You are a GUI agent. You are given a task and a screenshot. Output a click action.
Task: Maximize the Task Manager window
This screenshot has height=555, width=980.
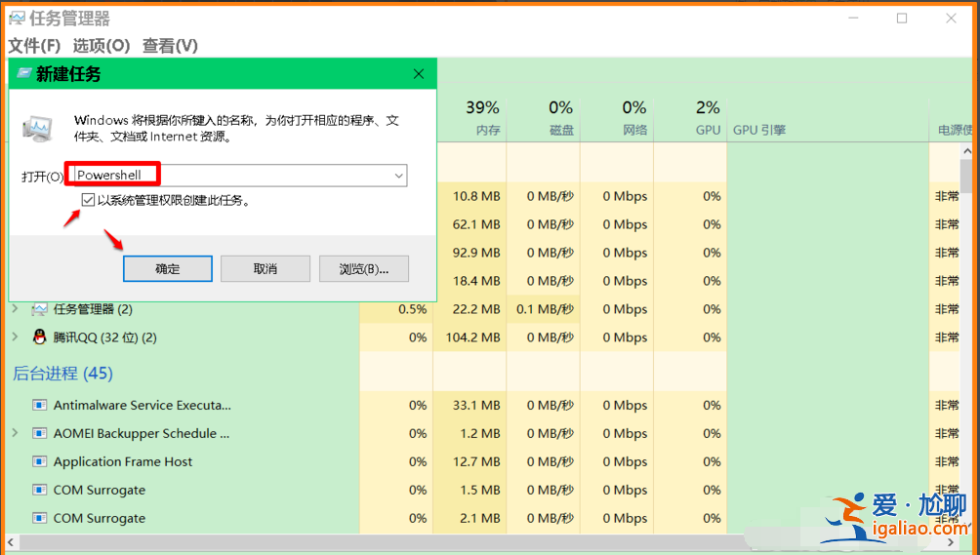(x=902, y=19)
